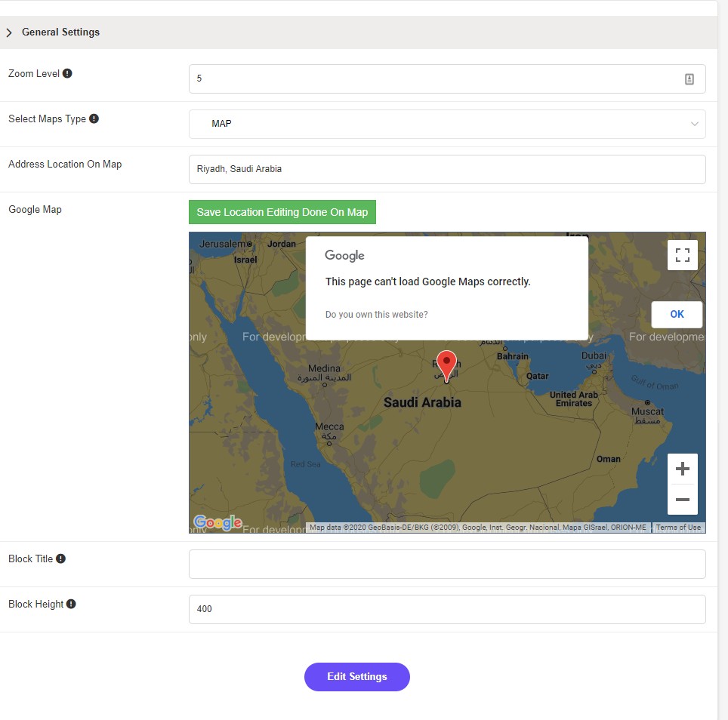Open the Select Maps Type dropdown
Screen dimensions: 728x720
coord(447,124)
